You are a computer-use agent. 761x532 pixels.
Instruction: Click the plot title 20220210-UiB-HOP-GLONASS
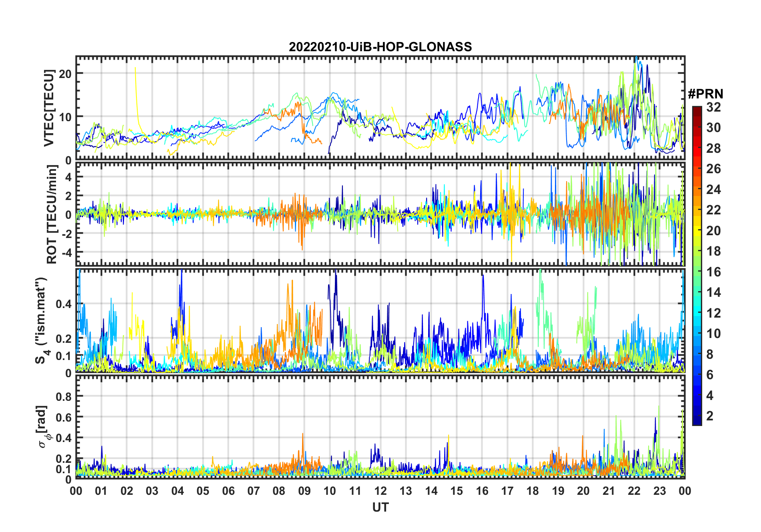pyautogui.click(x=380, y=47)
